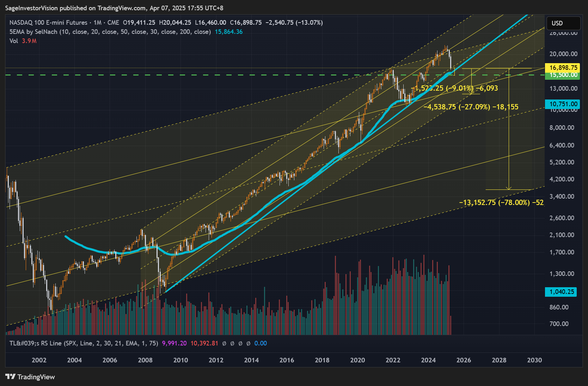The height and width of the screenshot is (386, 588).
Task: Click the 2020 label on time axis
Action: pos(357,360)
